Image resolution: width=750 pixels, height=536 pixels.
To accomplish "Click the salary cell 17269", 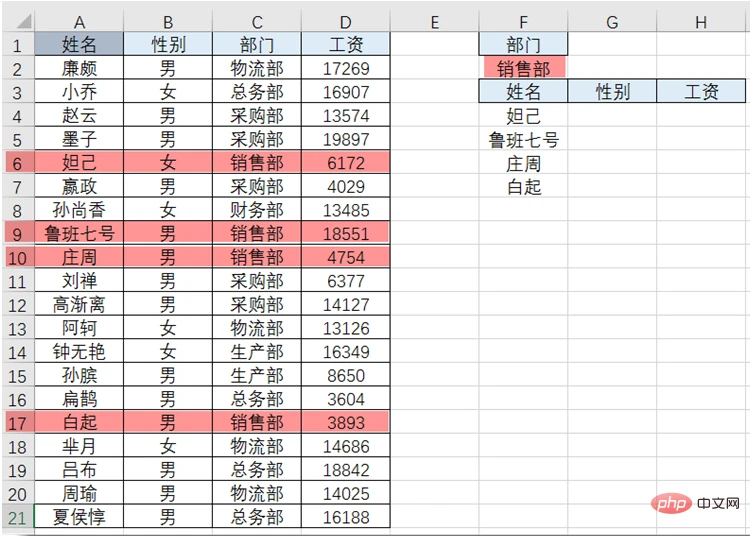I will 346,68.
